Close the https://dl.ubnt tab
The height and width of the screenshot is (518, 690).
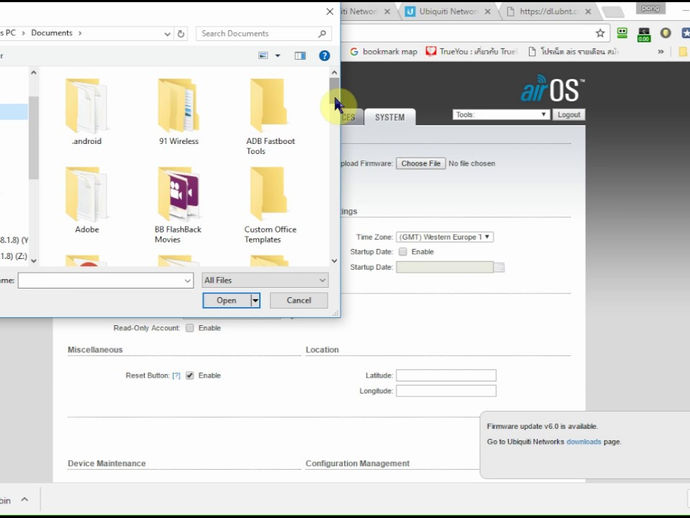(588, 12)
